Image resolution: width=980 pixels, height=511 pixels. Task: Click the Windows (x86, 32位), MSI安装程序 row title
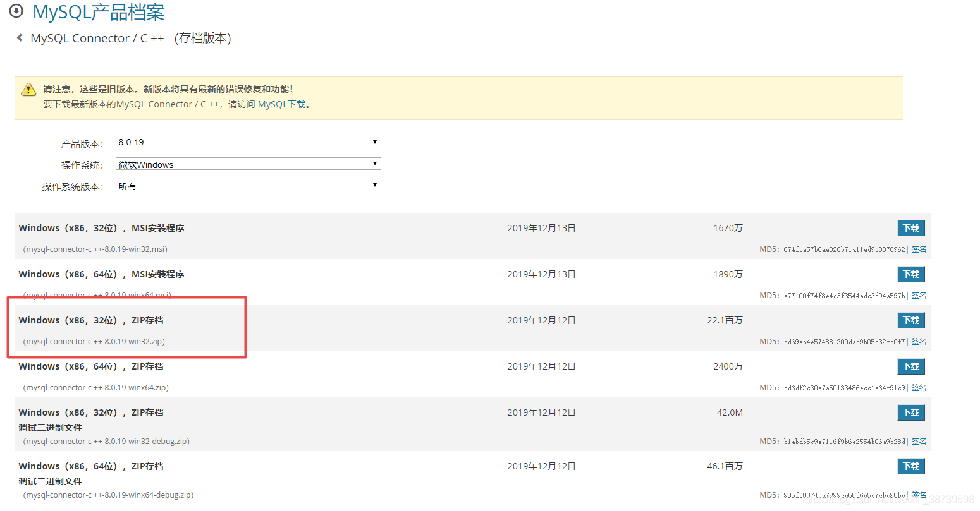tap(102, 228)
